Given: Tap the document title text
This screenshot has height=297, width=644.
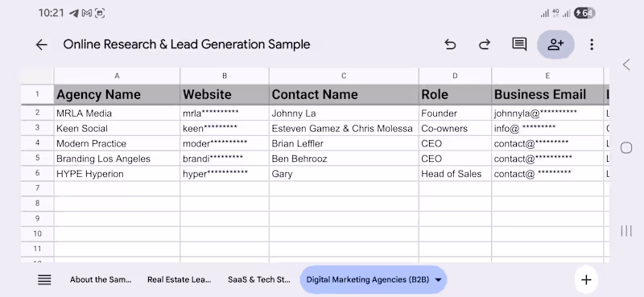Looking at the screenshot, I should coord(187,44).
